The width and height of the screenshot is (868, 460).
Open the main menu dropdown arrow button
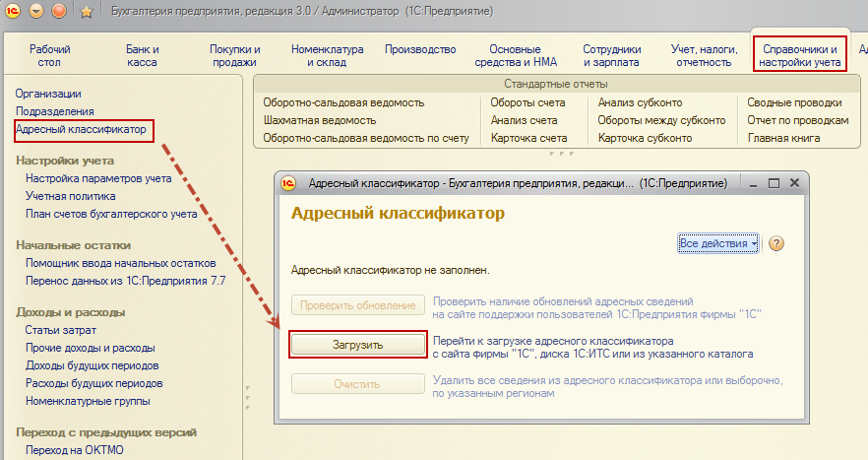(x=36, y=11)
